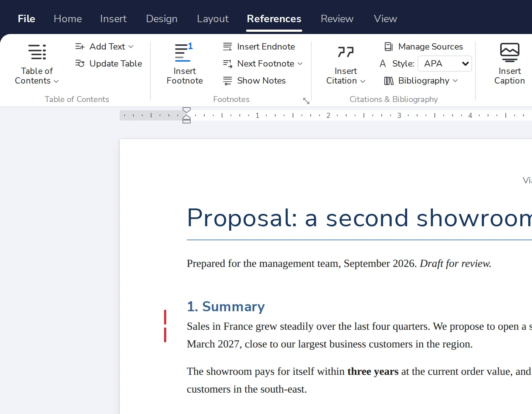Click the text "customers in the south-east."
This screenshot has height=414, width=532.
pyautogui.click(x=247, y=389)
